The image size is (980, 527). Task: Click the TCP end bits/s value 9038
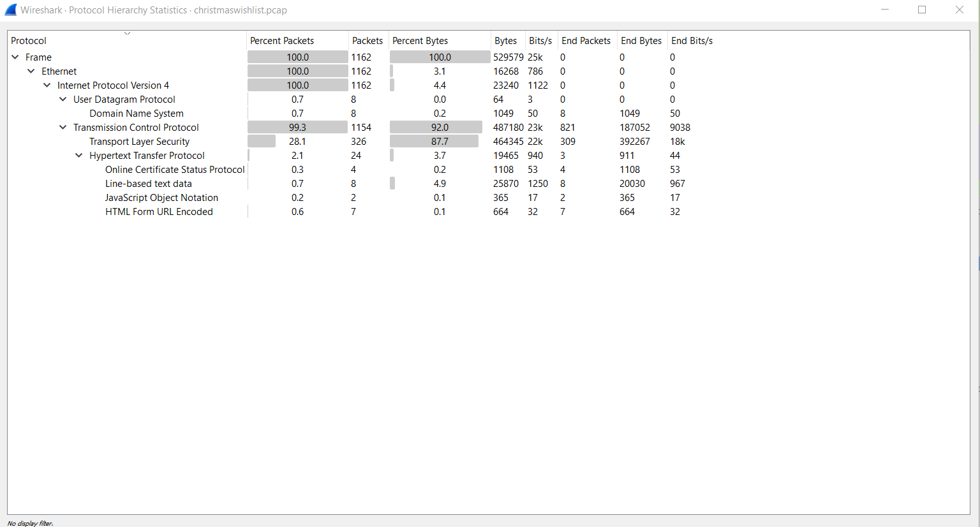[680, 128]
